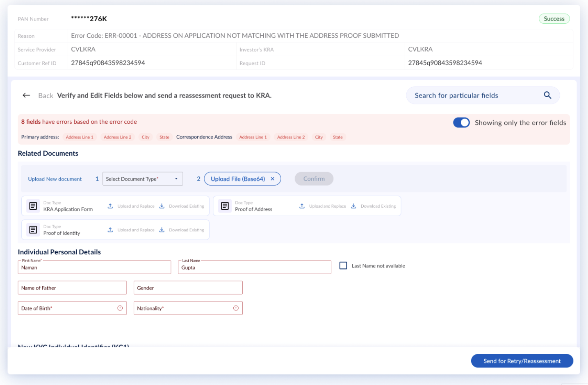588x385 pixels.
Task: Open the Gender field dropdown
Action: coord(188,288)
